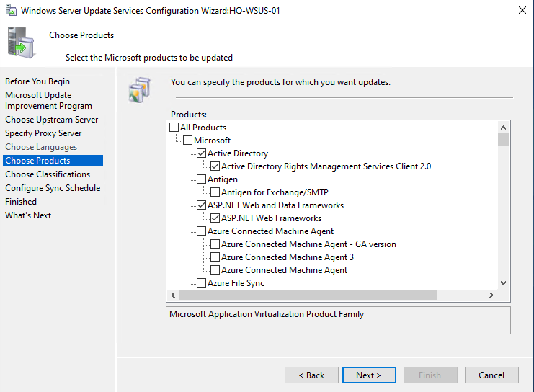Screen dimensions: 534x392
Task: Uncheck ASP.NET Web Frameworks checkbox
Action: tap(215, 218)
